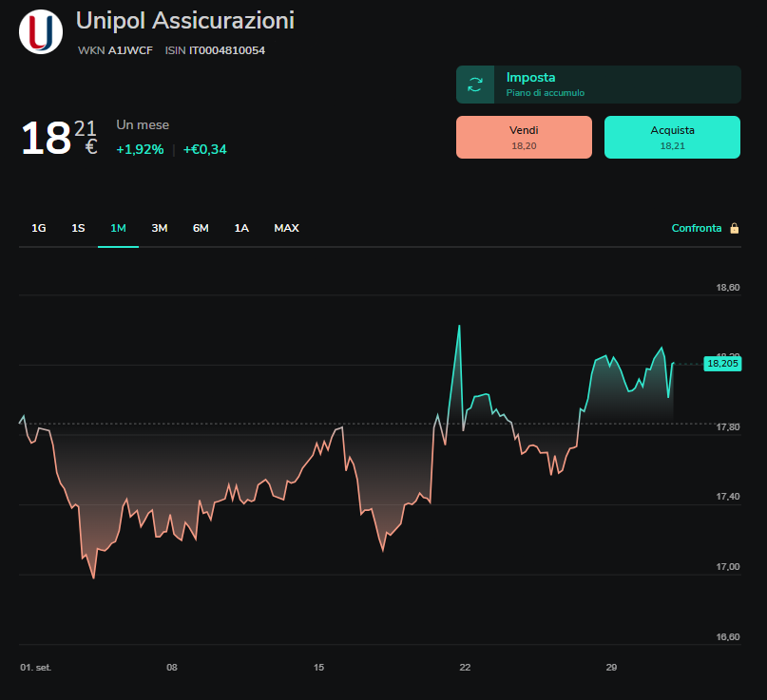Open the 1A yearly chart view

pyautogui.click(x=241, y=228)
